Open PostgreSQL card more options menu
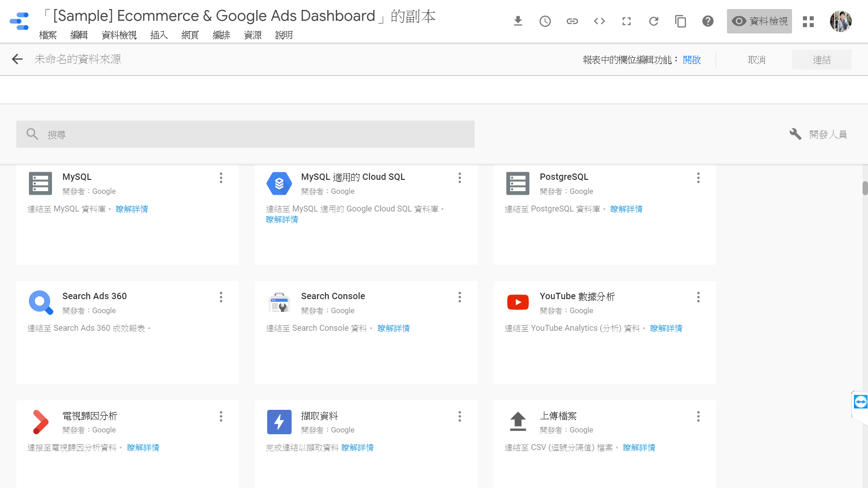This screenshot has height=488, width=868. (x=698, y=178)
